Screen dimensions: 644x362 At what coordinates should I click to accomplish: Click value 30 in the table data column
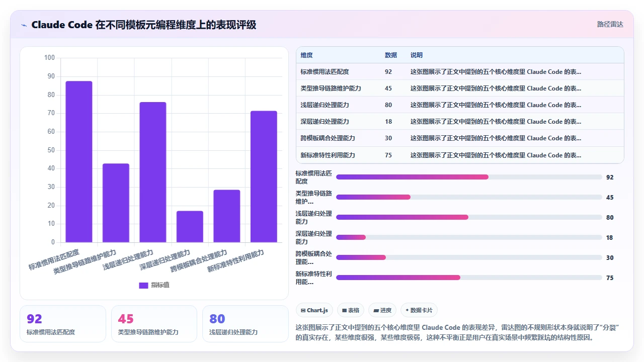click(388, 138)
